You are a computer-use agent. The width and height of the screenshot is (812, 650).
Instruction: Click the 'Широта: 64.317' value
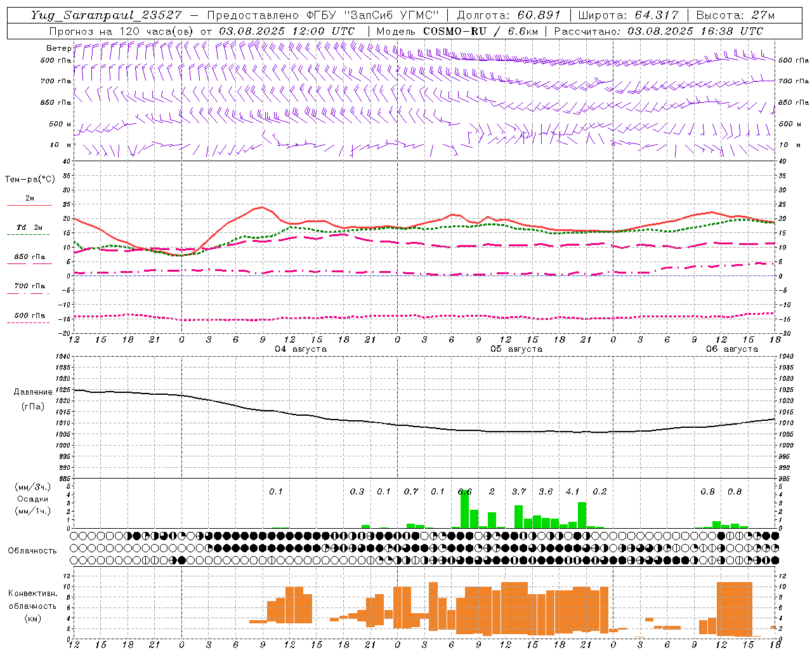click(628, 15)
